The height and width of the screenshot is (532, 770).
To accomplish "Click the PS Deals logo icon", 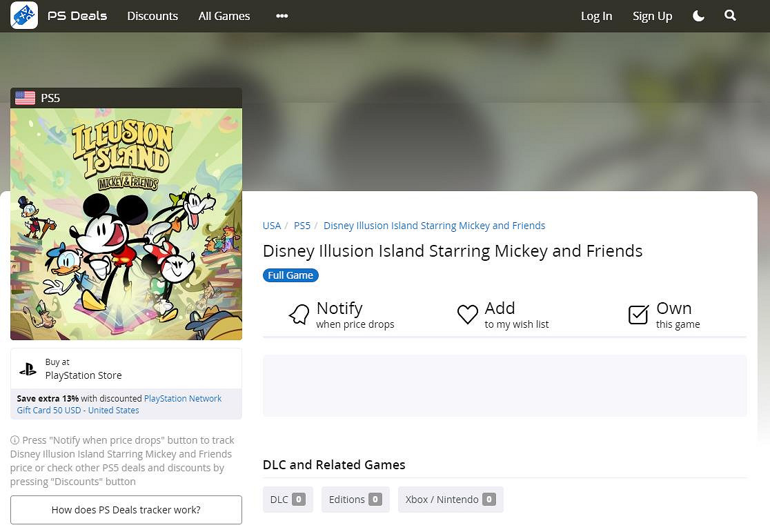I will point(24,15).
